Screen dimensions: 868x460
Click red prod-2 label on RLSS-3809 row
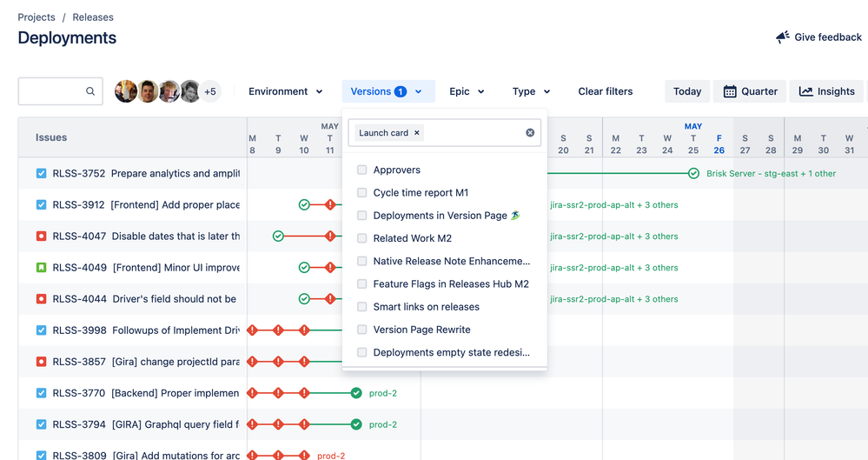click(x=331, y=456)
